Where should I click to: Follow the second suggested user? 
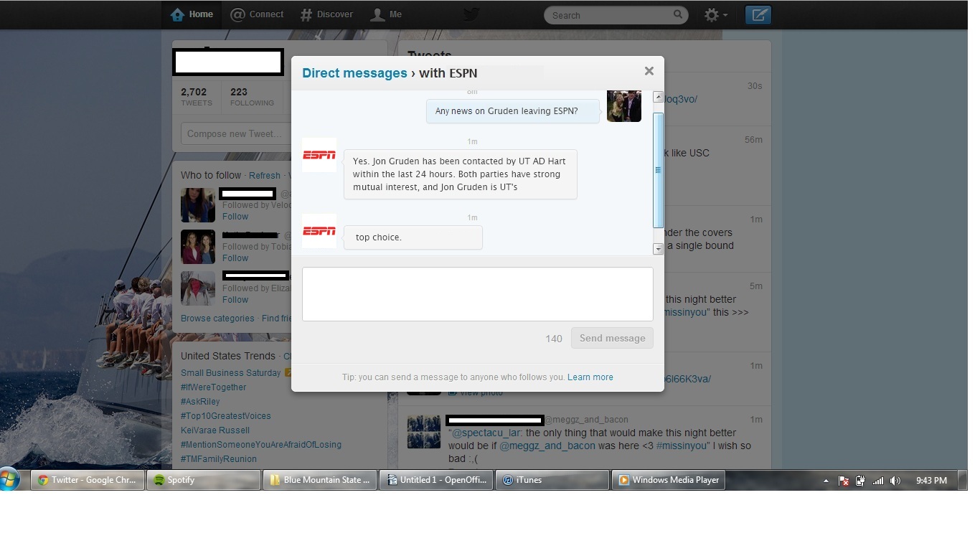click(235, 258)
